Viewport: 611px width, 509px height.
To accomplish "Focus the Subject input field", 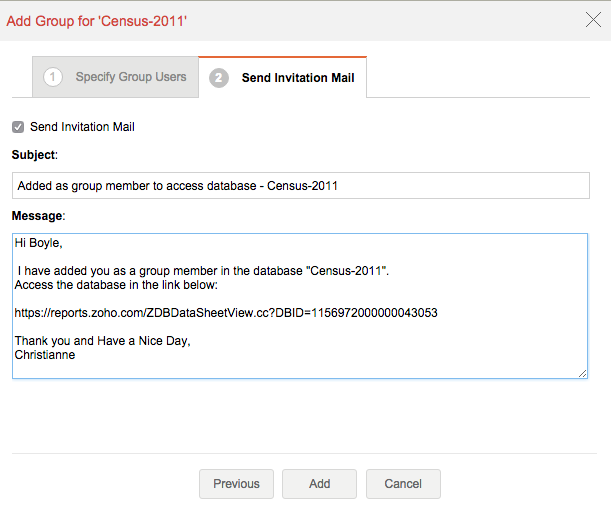I will (300, 185).
